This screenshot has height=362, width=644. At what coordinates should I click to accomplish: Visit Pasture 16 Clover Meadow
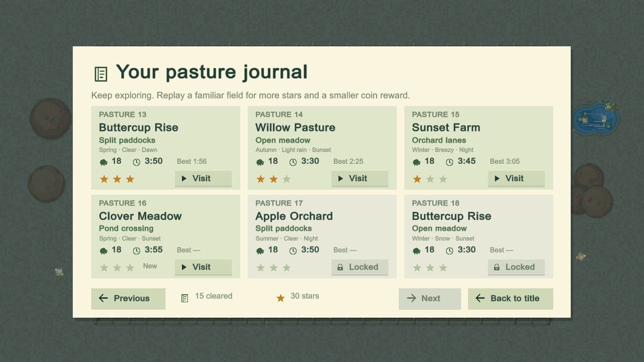[x=203, y=267]
